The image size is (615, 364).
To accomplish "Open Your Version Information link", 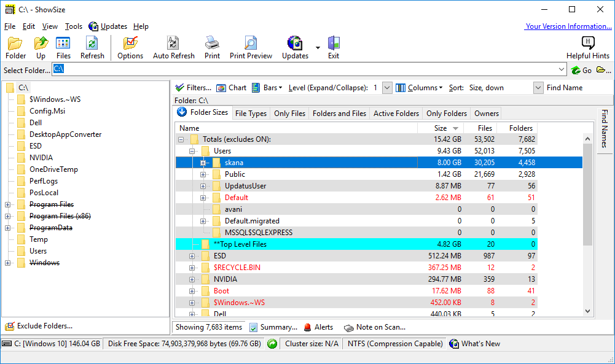I will click(568, 26).
